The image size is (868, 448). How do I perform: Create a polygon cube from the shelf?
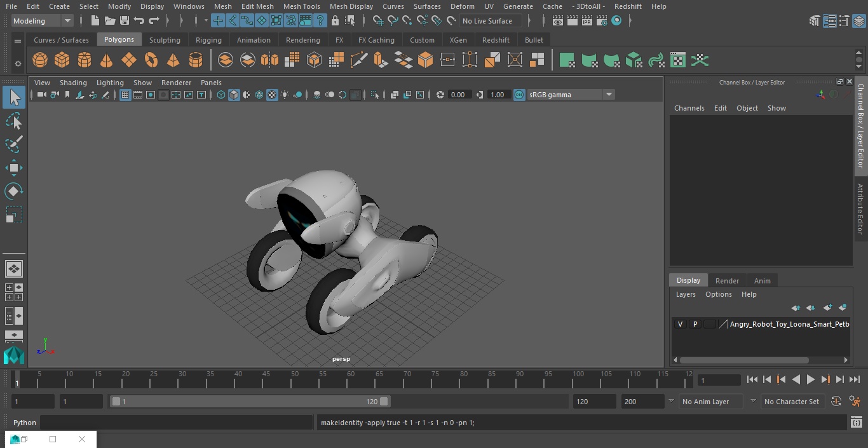tap(62, 60)
